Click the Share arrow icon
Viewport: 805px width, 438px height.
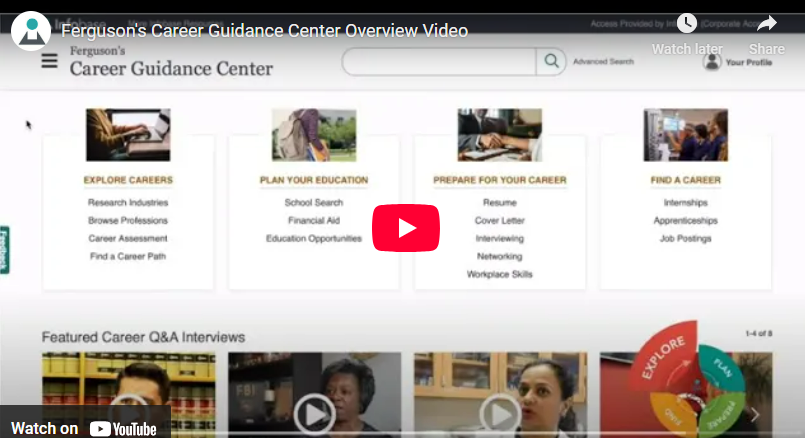click(x=766, y=24)
